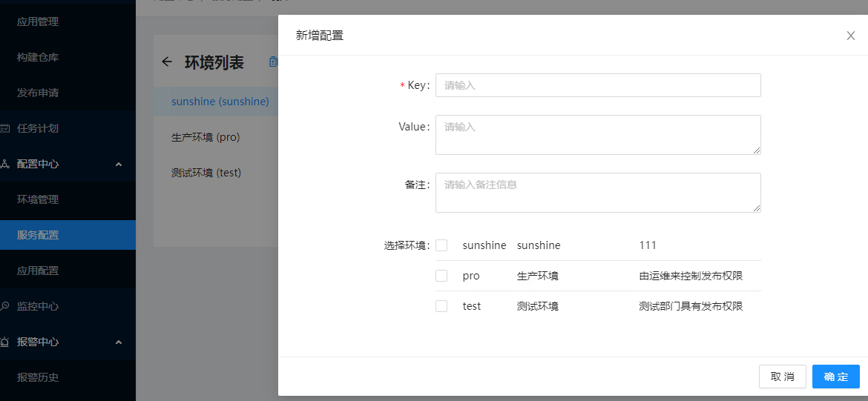Click the 报警中心 alarm icon in the sidebar

[x=4, y=342]
